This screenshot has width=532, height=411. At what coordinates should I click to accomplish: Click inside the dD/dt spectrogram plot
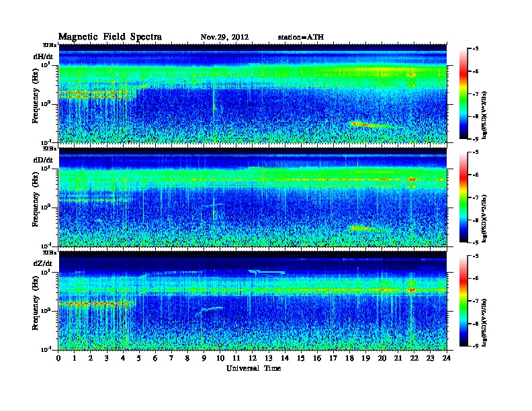pos(253,197)
